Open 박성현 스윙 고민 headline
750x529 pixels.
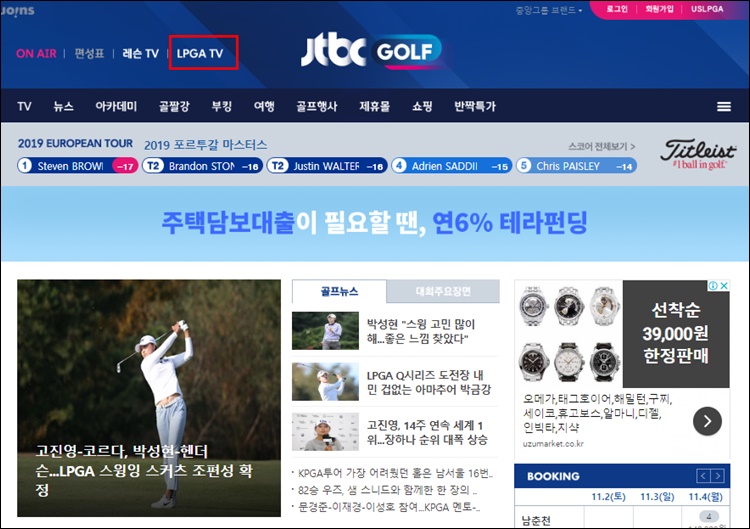click(x=421, y=331)
